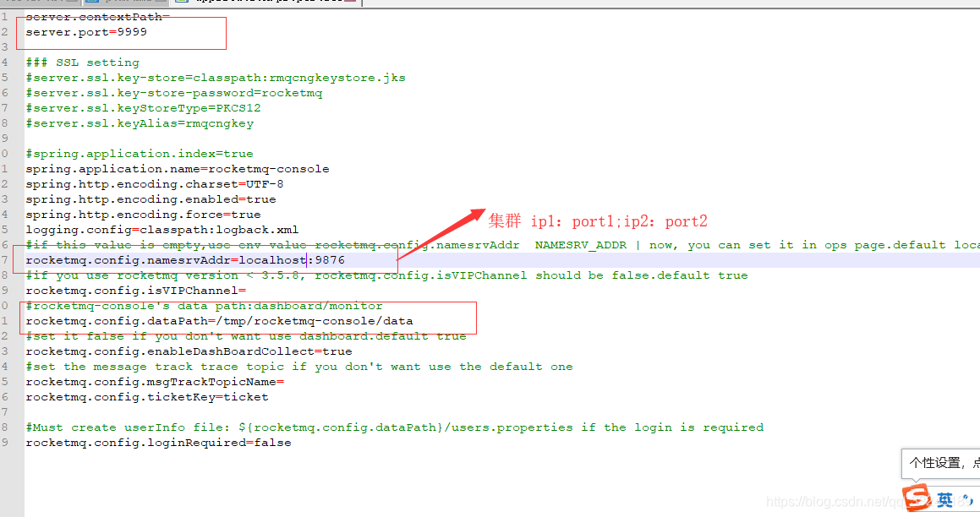This screenshot has width=980, height=517.
Task: Click the spring.application.name=rocketmq-console line
Action: pos(178,169)
